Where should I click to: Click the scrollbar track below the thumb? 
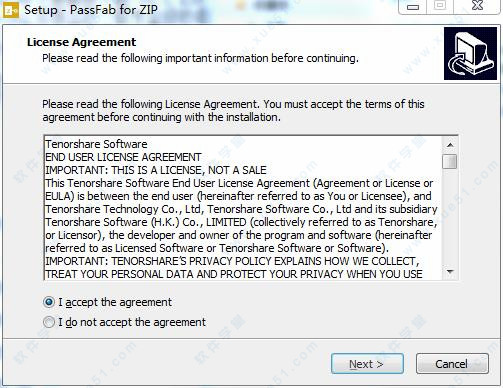[x=450, y=217]
